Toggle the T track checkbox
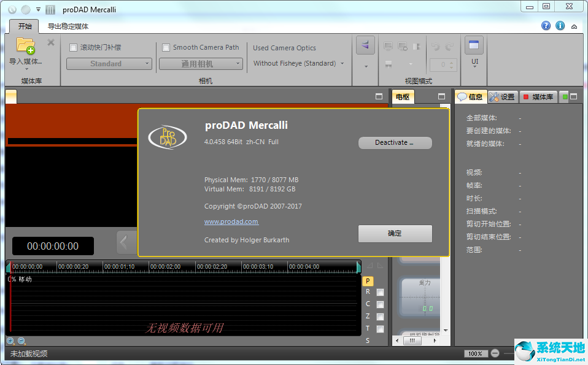This screenshot has height=365, width=588. pyautogui.click(x=381, y=329)
